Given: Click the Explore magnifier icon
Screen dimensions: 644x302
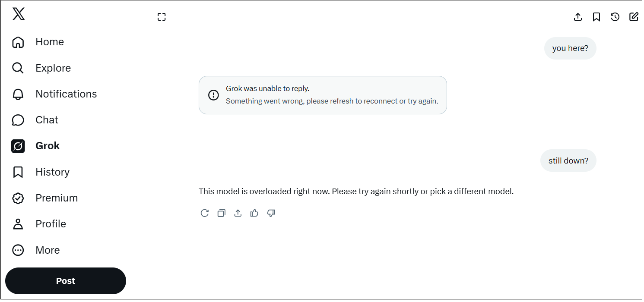Looking at the screenshot, I should (18, 68).
